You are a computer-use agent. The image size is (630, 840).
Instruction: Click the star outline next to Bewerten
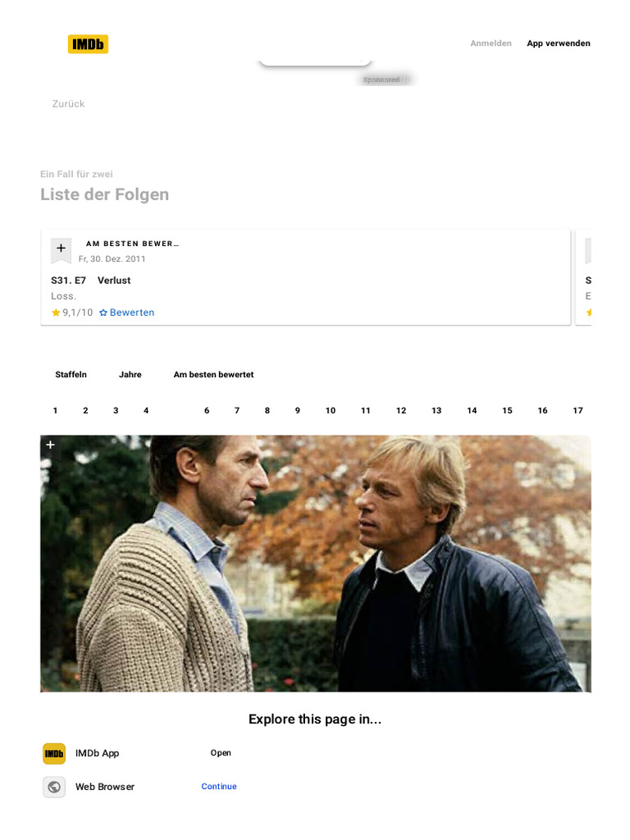[103, 313]
